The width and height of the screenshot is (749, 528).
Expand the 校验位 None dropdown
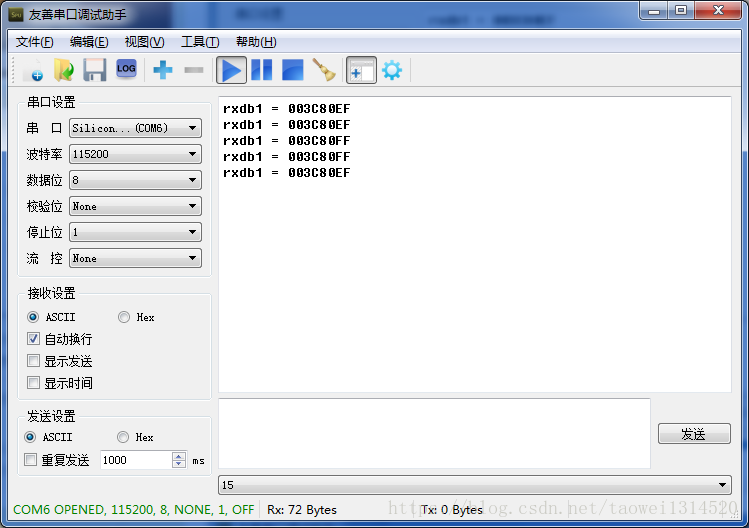135,206
